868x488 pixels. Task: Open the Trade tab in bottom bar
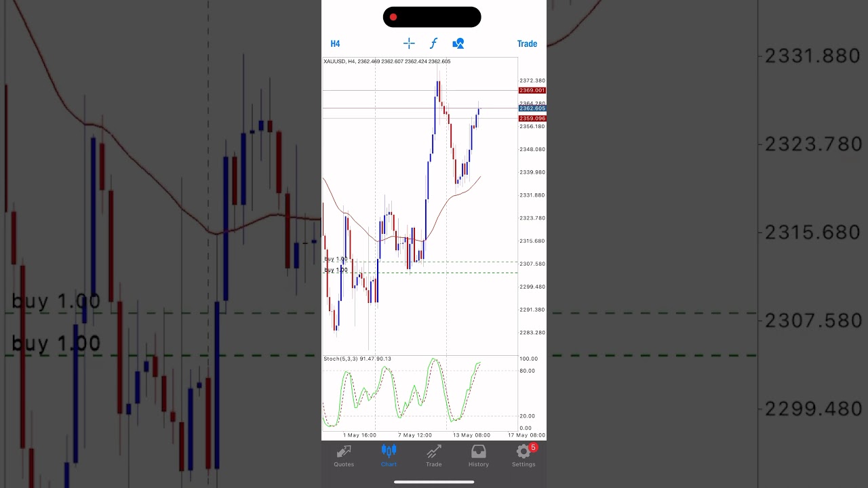(434, 456)
